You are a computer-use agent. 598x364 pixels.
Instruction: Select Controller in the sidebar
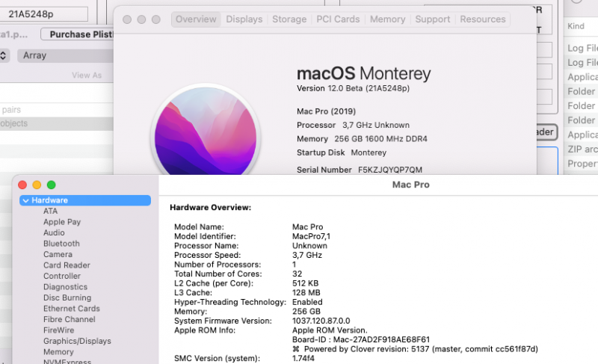tap(62, 276)
